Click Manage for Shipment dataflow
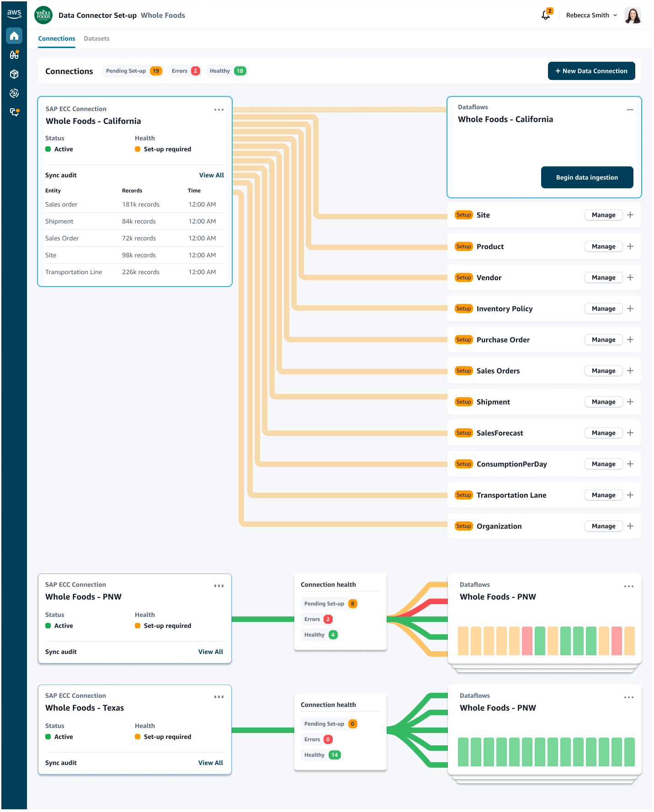Image resolution: width=654 pixels, height=812 pixels. pyautogui.click(x=604, y=402)
